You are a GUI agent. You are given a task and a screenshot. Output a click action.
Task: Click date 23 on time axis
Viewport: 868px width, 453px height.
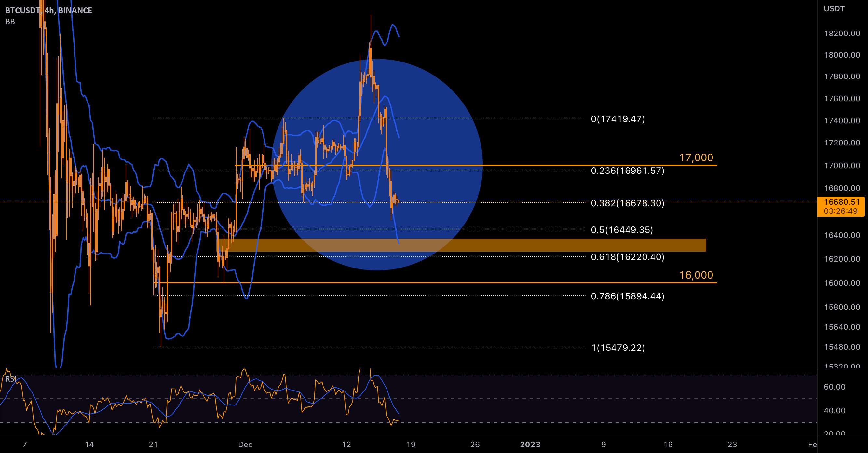point(733,445)
